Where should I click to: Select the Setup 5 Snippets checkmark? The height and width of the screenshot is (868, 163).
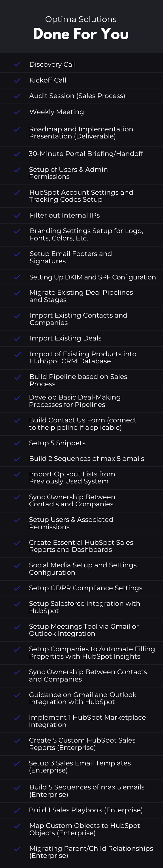(17, 443)
